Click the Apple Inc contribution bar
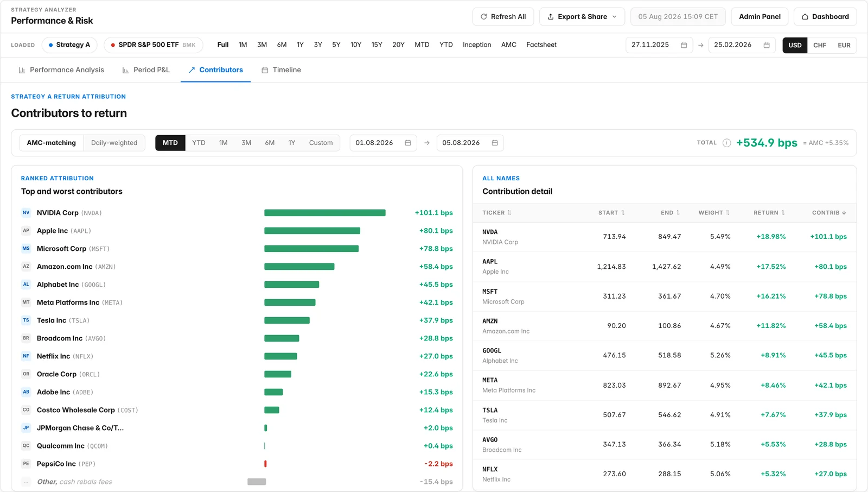 pyautogui.click(x=312, y=231)
